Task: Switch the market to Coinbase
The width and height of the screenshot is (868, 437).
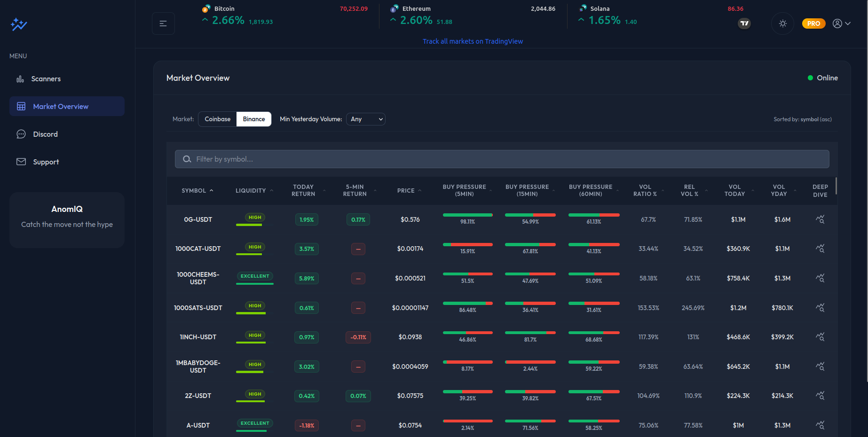Action: tap(217, 119)
